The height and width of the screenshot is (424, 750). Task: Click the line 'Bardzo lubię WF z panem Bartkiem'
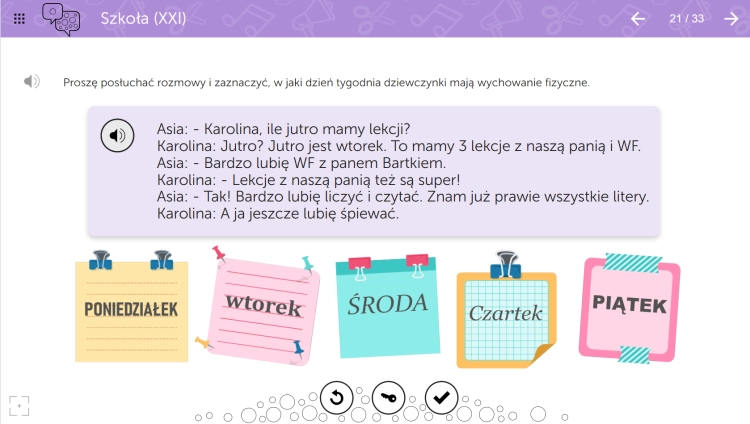pos(301,163)
